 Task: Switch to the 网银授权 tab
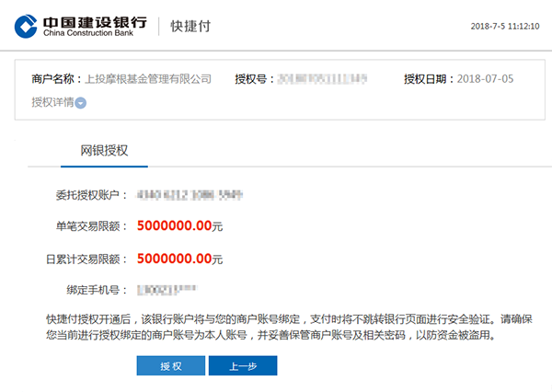104,151
